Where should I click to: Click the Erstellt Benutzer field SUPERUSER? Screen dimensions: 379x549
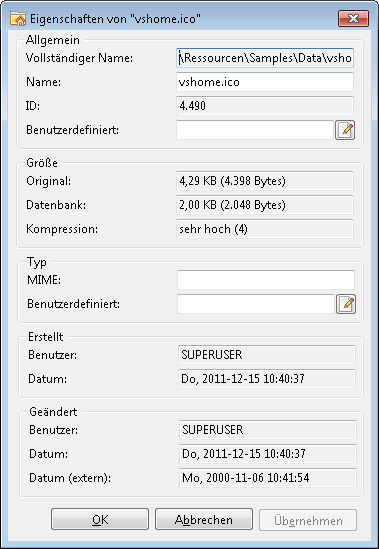(x=267, y=355)
